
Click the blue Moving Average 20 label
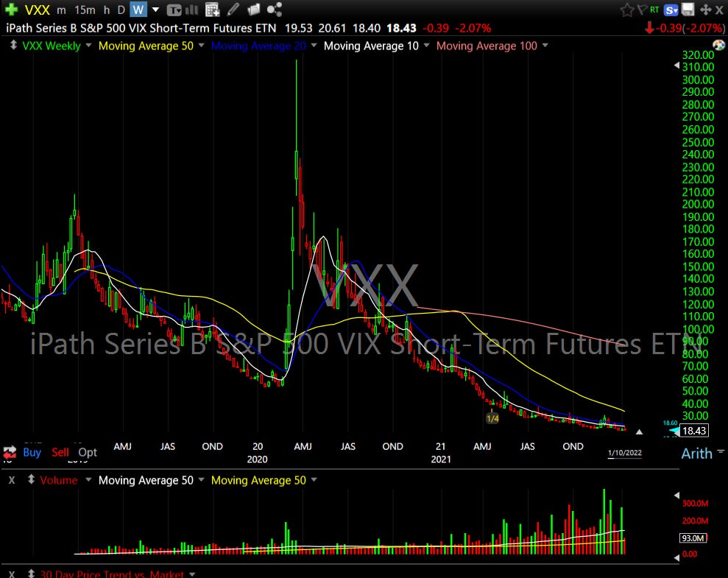click(258, 46)
